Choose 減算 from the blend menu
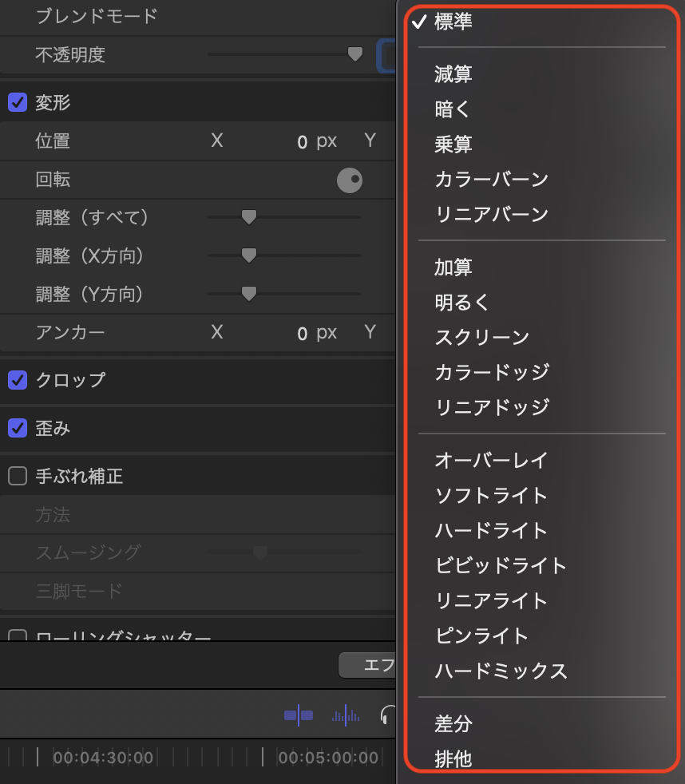 [453, 74]
